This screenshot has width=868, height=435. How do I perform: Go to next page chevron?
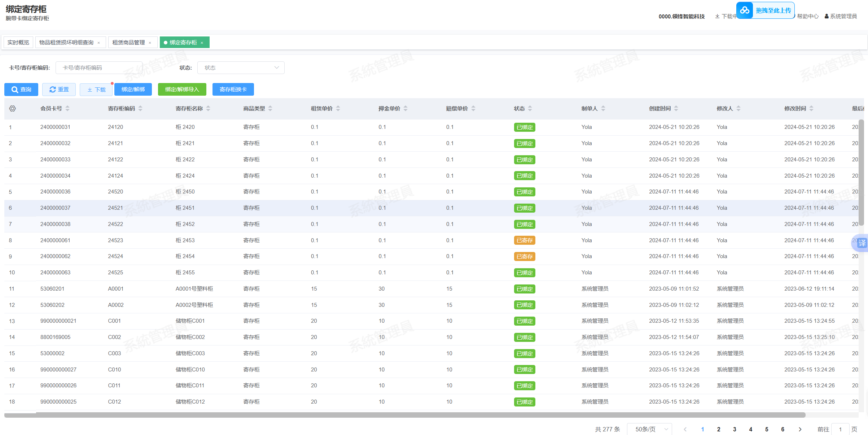pos(800,429)
